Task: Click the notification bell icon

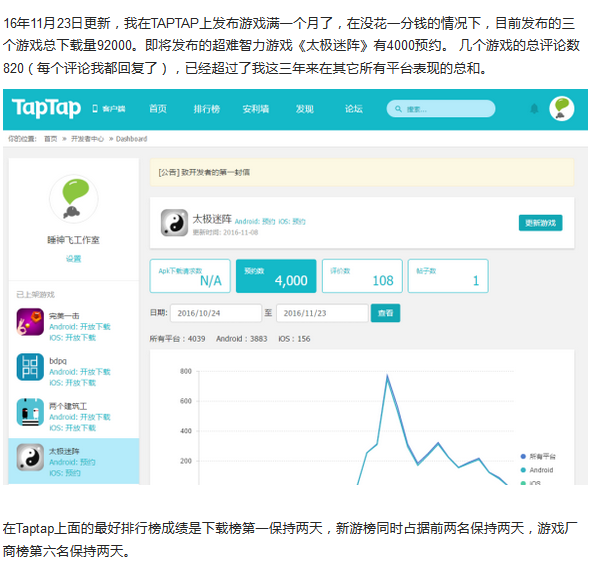Action: (534, 109)
